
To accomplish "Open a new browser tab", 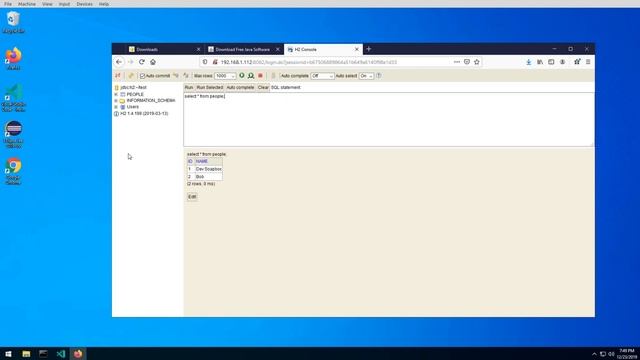I will point(369,49).
